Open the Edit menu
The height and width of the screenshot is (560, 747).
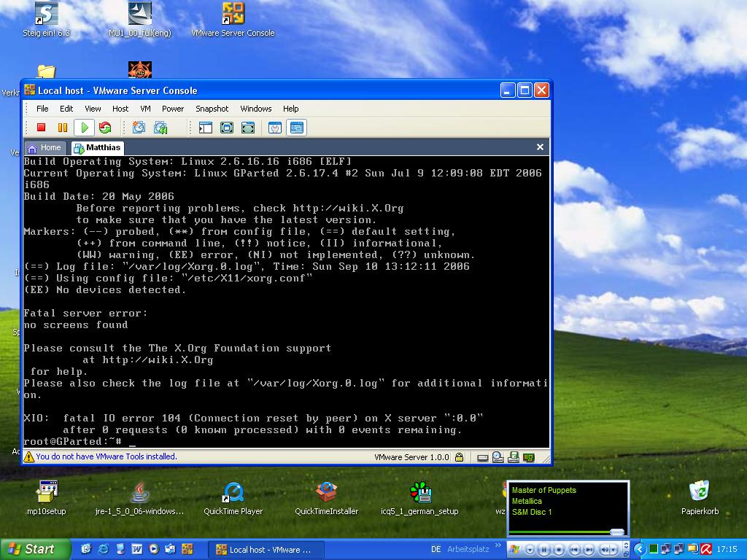tap(66, 109)
